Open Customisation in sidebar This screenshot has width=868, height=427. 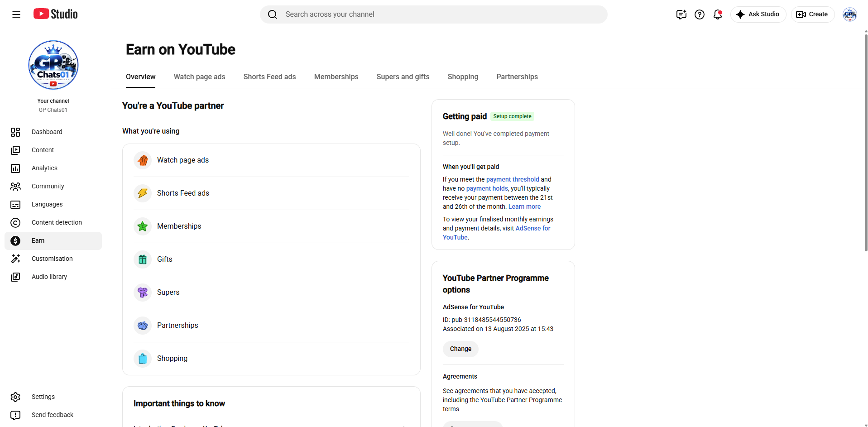[x=53, y=259]
